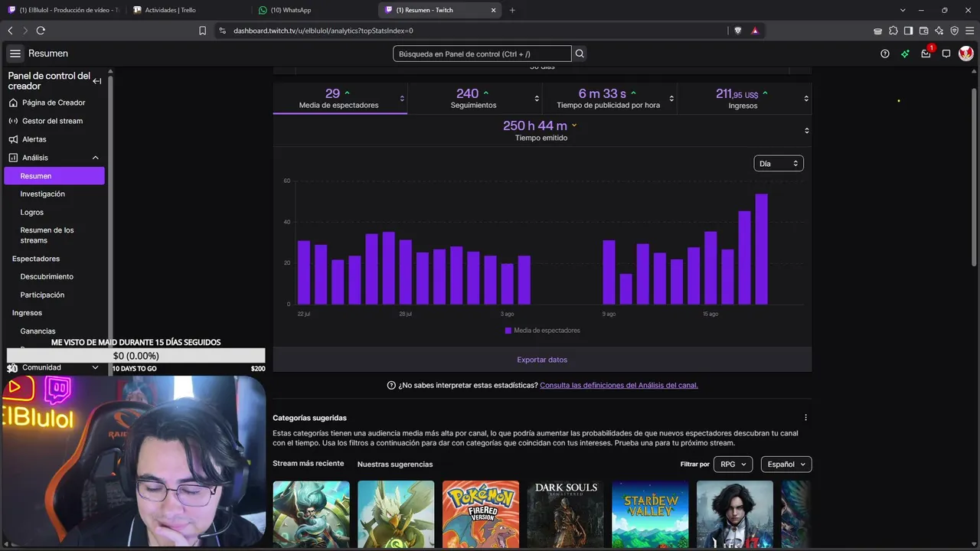Viewport: 980px width, 551px height.
Task: Open the Stardew Valley category thumbnail
Action: [650, 514]
